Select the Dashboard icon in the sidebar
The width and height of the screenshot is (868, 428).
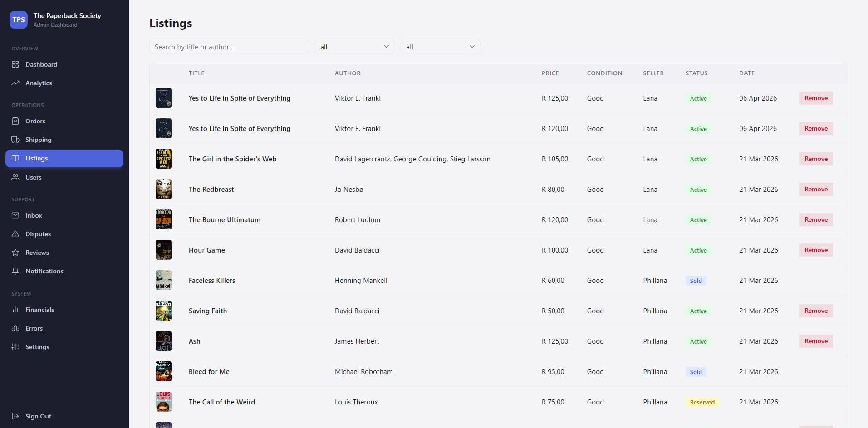point(15,64)
